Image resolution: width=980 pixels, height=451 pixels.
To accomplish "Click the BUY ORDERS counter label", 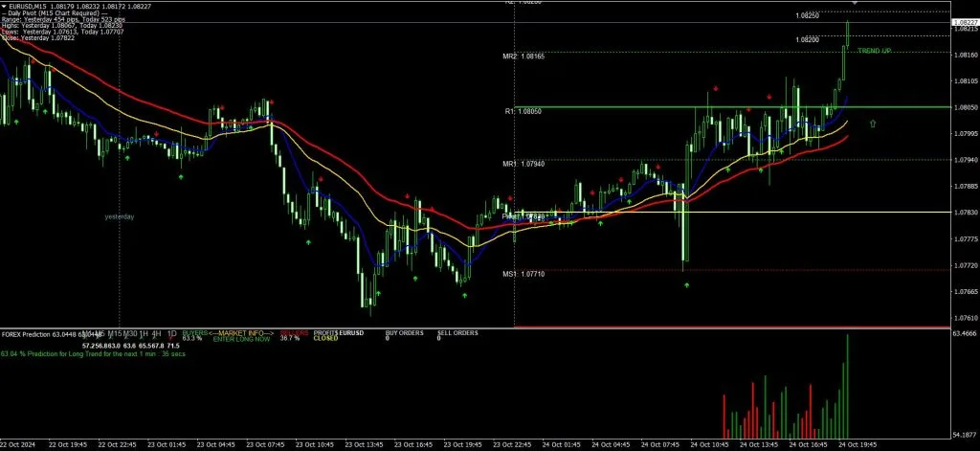I will tap(405, 333).
